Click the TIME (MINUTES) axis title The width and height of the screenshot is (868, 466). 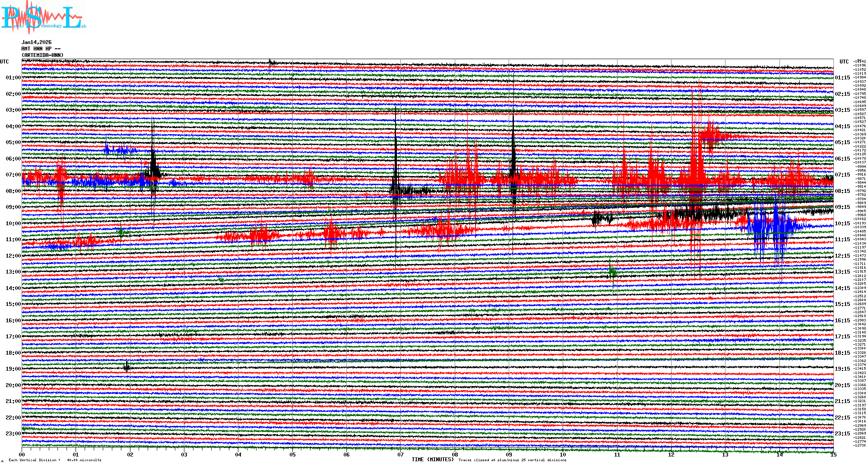432,460
